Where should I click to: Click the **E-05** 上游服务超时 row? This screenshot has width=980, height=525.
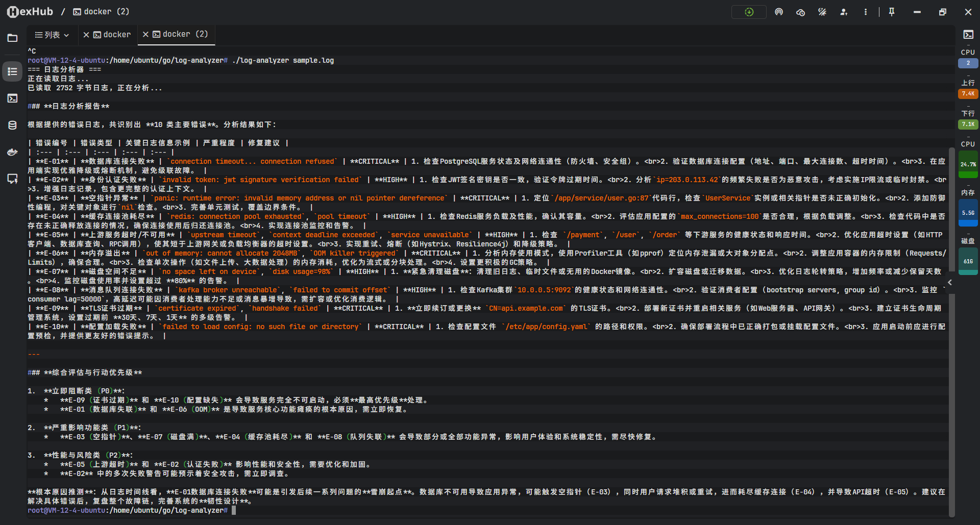(x=486, y=239)
